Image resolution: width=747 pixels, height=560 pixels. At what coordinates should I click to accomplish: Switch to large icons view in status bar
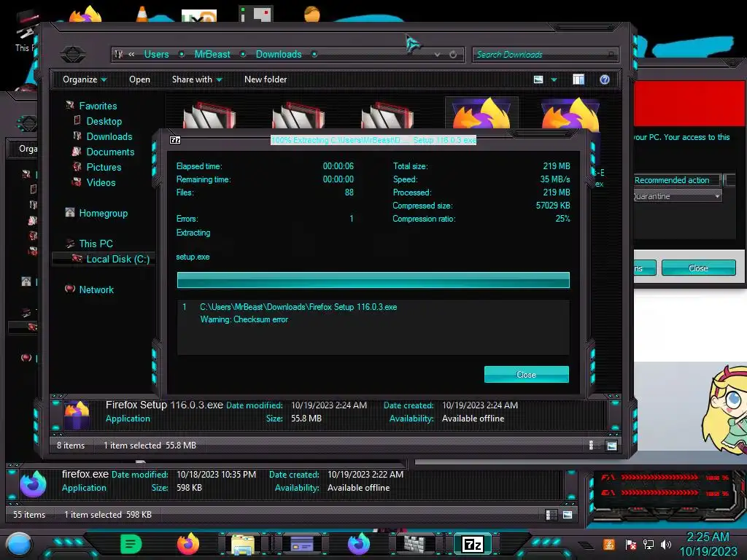(x=612, y=446)
